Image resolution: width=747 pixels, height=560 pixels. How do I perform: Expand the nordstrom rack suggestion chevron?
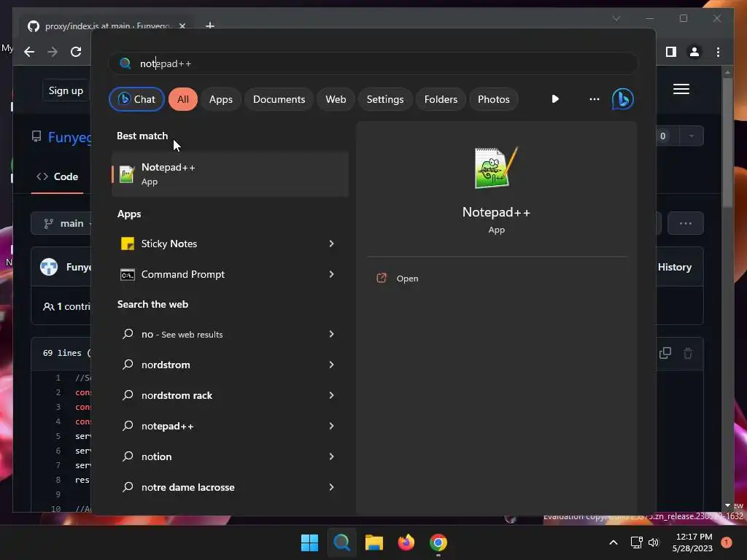[332, 395]
